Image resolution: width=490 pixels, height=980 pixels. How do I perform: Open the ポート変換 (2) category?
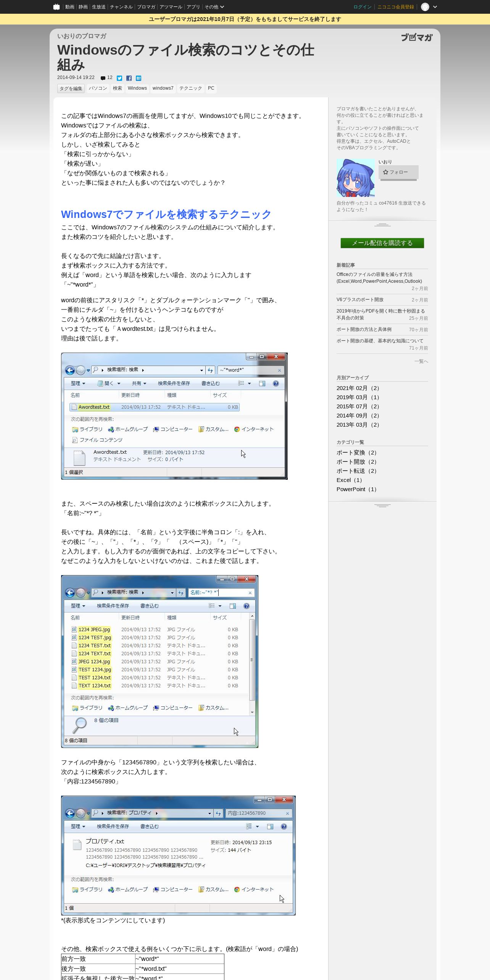point(356,453)
